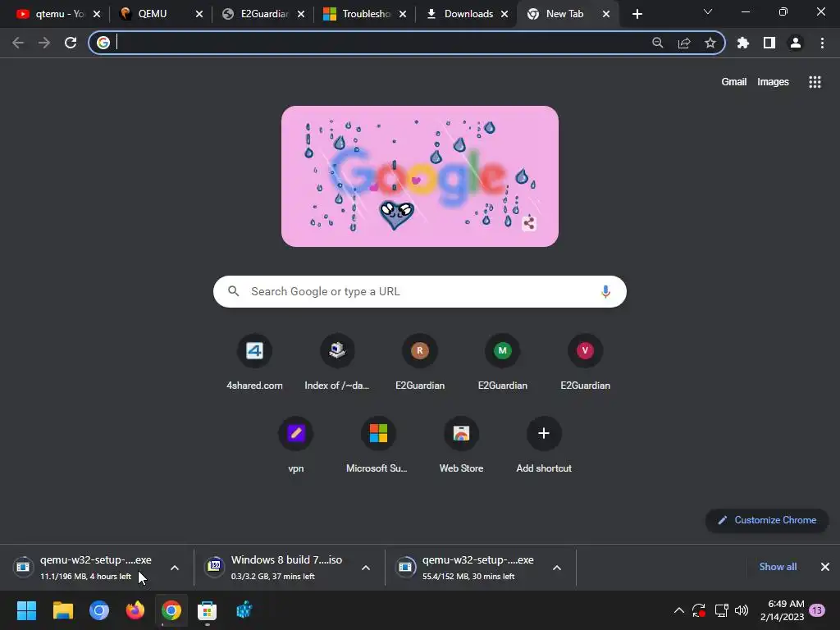Open the Gmail link

point(734,82)
